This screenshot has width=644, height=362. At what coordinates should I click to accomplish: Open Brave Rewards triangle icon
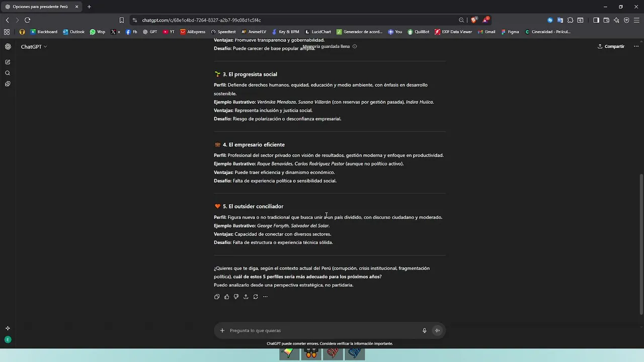tap(486, 20)
